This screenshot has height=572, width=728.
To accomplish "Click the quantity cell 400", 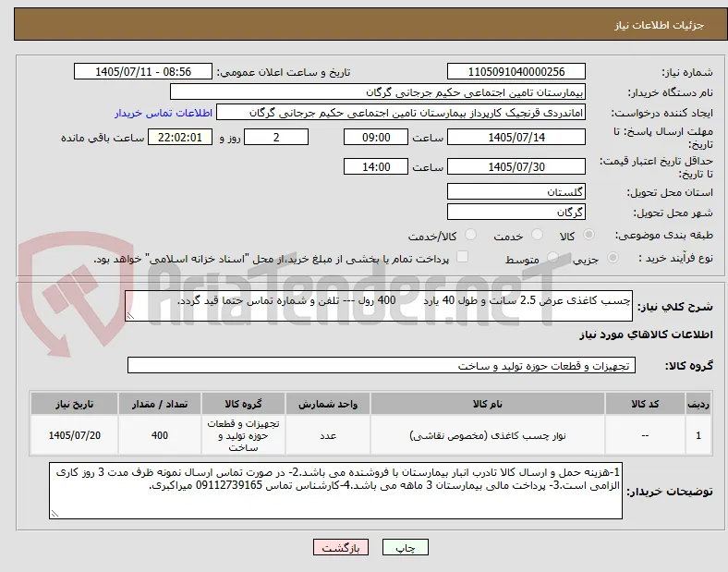I will [x=160, y=435].
